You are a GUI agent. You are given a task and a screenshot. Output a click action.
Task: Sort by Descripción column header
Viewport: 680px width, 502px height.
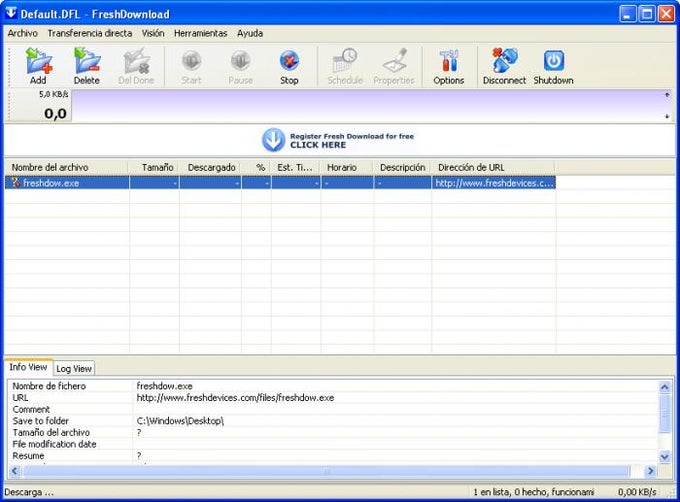(x=402, y=167)
